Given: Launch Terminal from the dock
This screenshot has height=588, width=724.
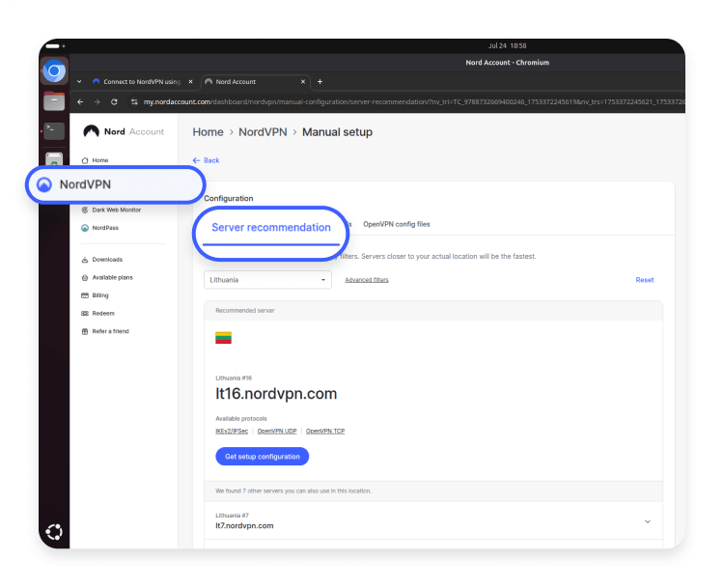Looking at the screenshot, I should click(x=54, y=130).
